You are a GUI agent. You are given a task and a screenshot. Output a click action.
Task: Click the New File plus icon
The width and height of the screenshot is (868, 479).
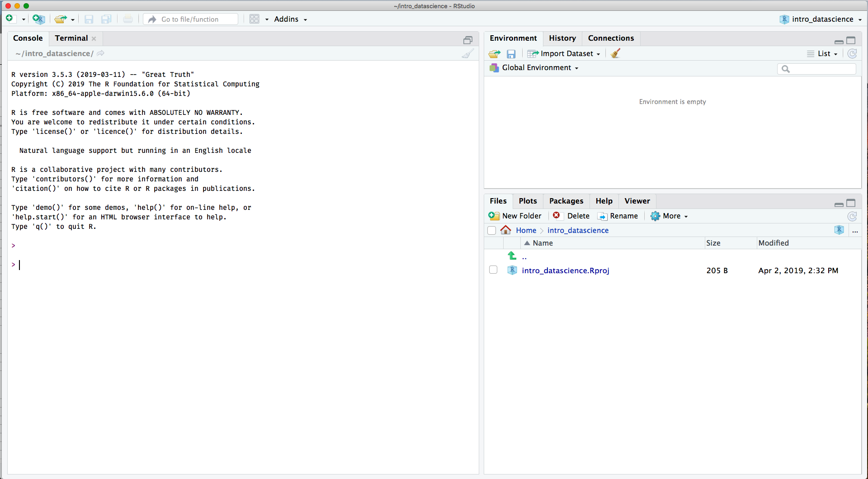(x=9, y=19)
